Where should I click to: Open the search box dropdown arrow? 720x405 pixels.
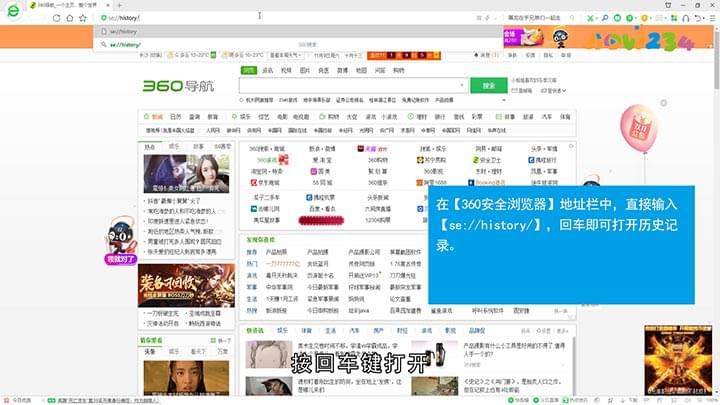pos(461,85)
